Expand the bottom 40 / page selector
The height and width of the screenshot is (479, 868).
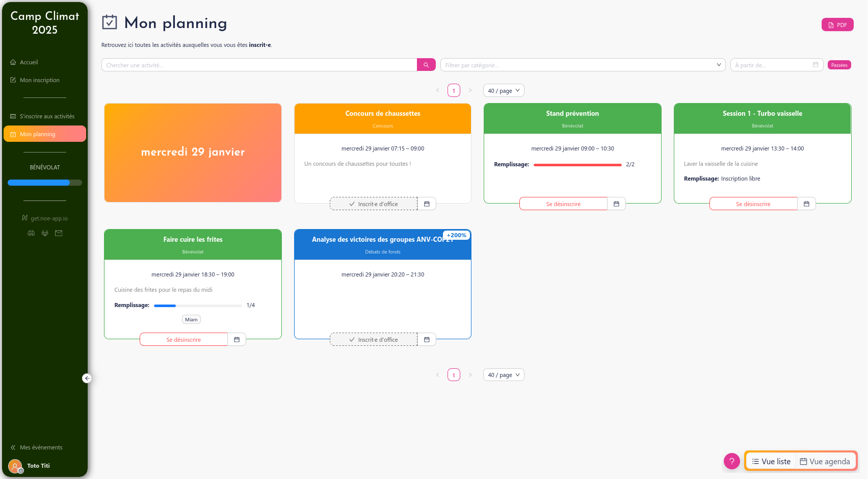[x=503, y=375]
